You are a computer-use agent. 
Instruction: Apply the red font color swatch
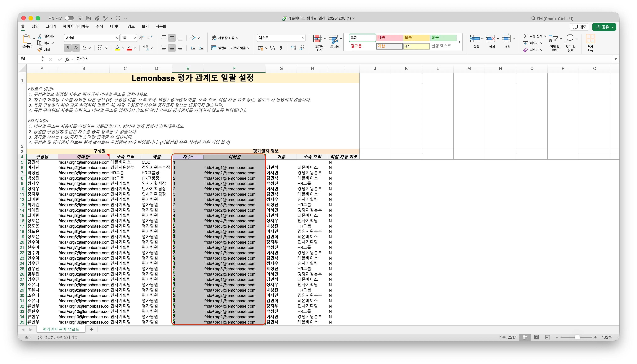point(129,48)
